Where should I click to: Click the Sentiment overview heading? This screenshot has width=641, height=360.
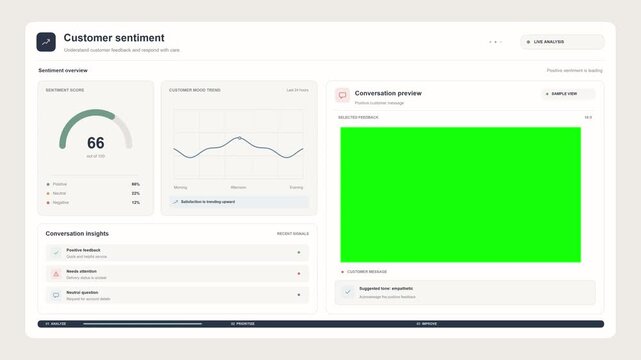(63, 70)
